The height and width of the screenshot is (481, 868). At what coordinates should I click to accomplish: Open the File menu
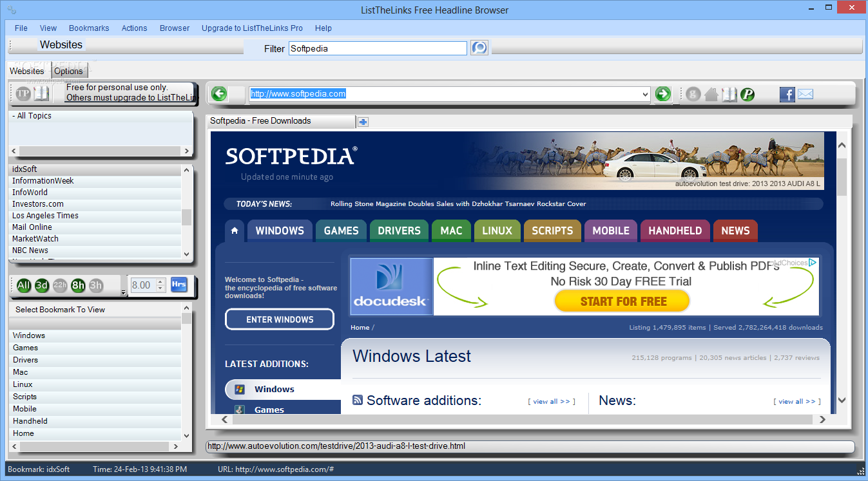pos(21,28)
